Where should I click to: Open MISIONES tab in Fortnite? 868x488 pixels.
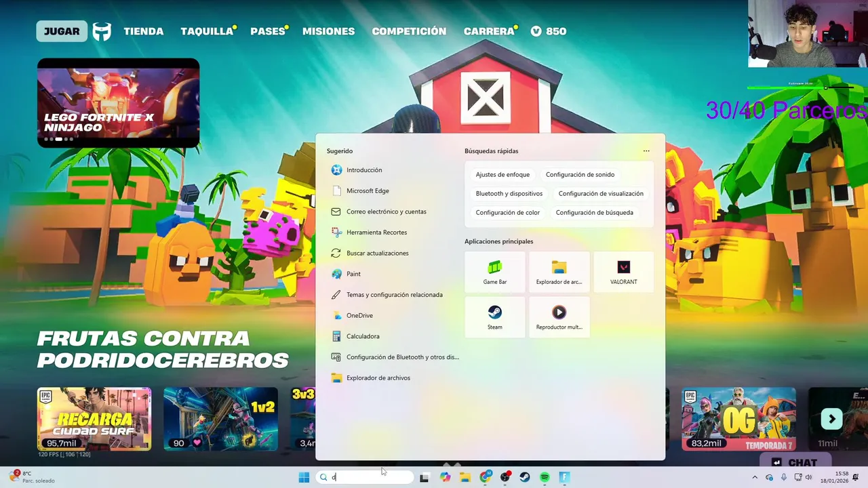[x=329, y=31]
